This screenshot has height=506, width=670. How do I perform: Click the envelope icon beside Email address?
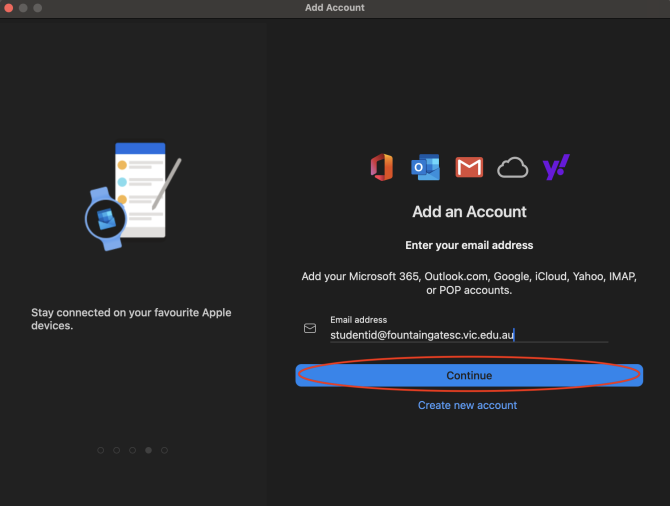tap(310, 328)
